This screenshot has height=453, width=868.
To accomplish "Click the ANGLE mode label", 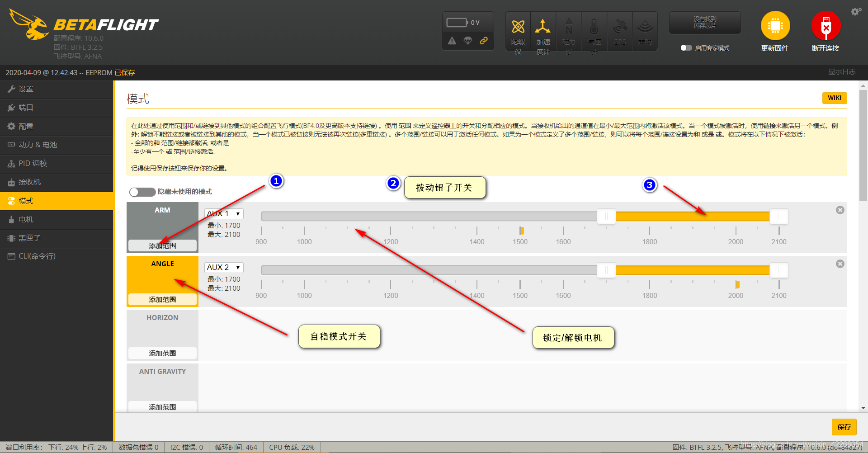I will (x=162, y=264).
